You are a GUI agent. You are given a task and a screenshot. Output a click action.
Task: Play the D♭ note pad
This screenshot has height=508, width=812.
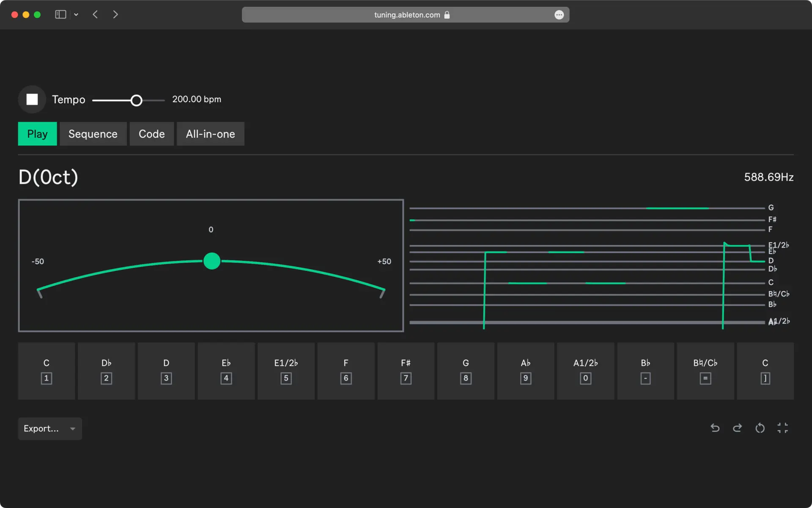(107, 371)
